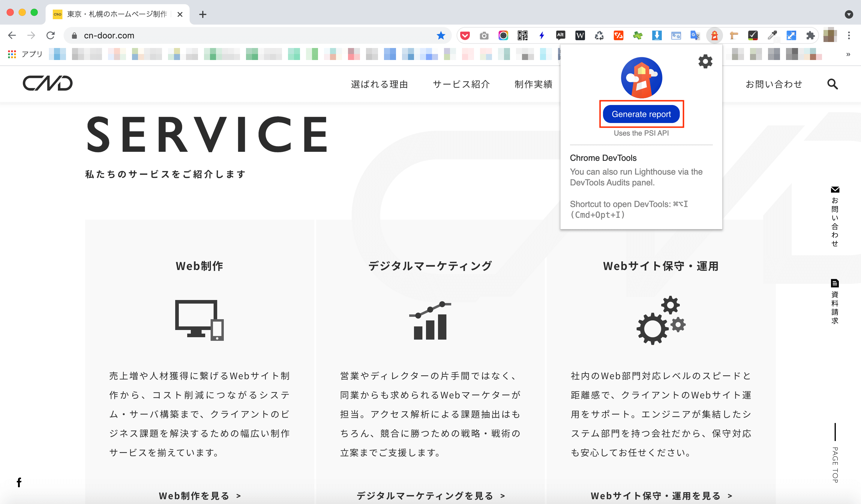Bookmark star in the address bar
861x504 pixels.
[441, 35]
